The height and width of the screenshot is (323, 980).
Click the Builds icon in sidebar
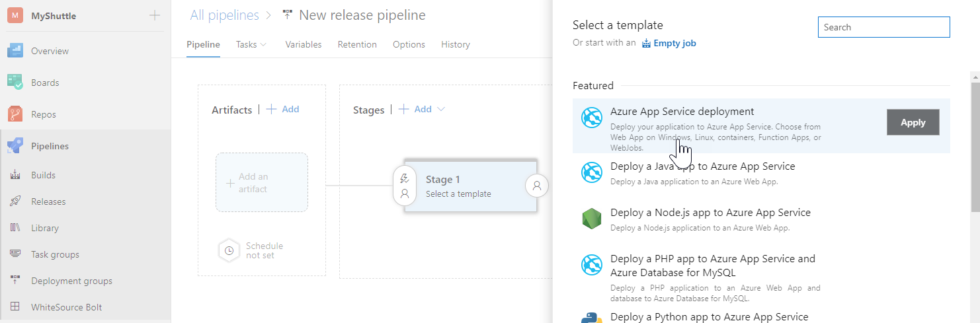coord(15,175)
